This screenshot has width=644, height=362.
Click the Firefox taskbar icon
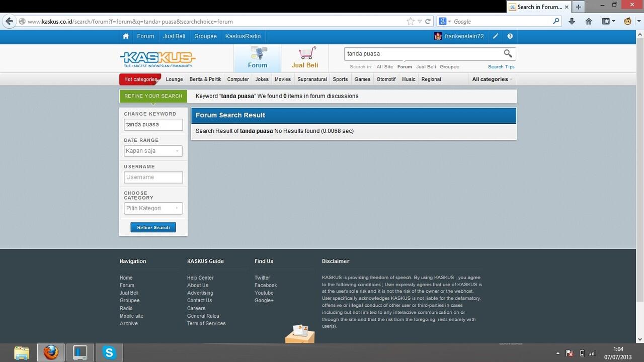point(51,352)
